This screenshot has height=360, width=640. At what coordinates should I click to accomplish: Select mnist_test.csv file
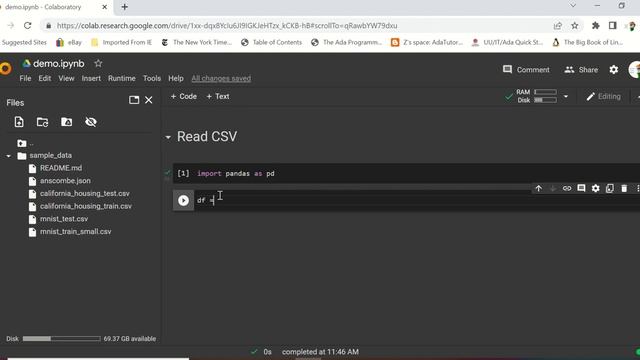64,219
